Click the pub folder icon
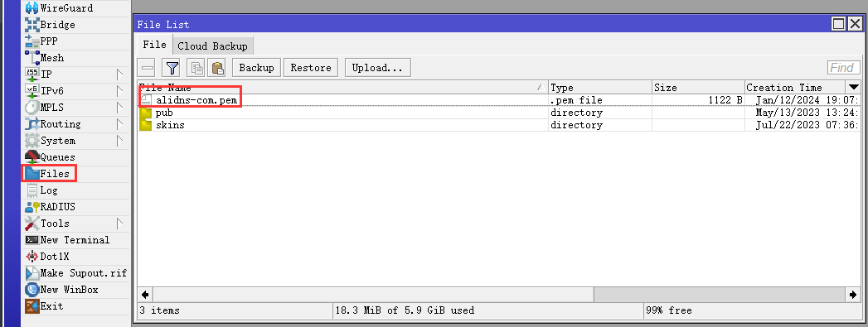 click(146, 113)
